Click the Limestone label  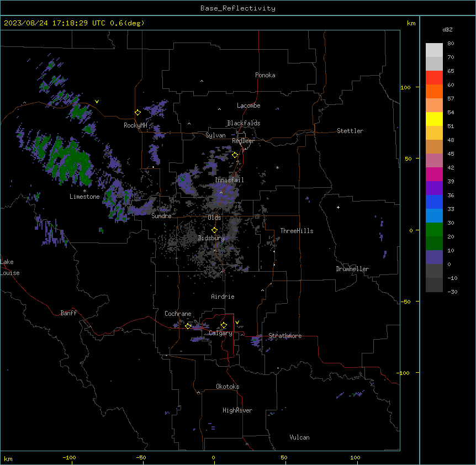pos(84,197)
